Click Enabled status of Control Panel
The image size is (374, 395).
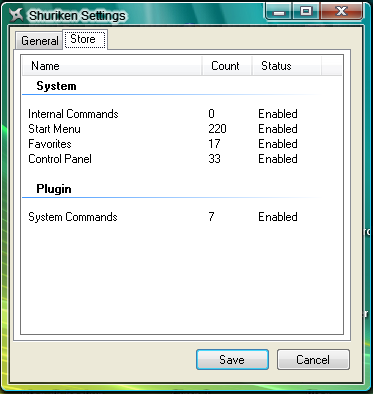(278, 159)
